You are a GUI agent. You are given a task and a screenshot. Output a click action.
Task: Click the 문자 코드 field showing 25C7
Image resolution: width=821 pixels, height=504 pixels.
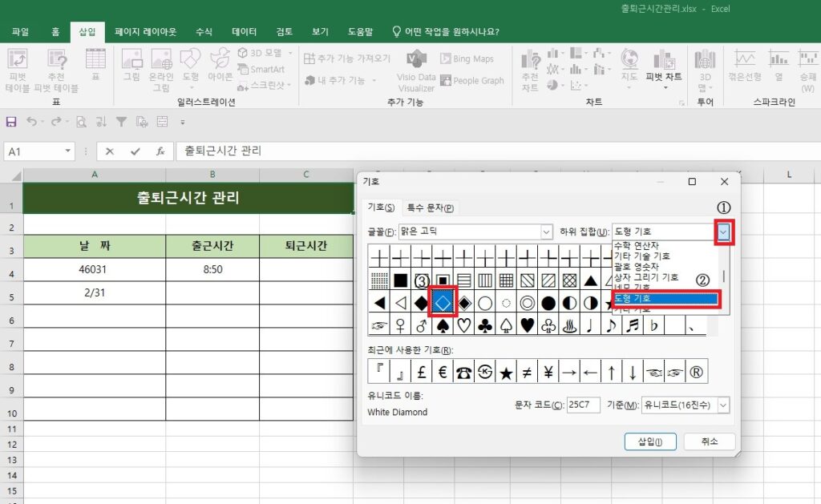point(584,405)
